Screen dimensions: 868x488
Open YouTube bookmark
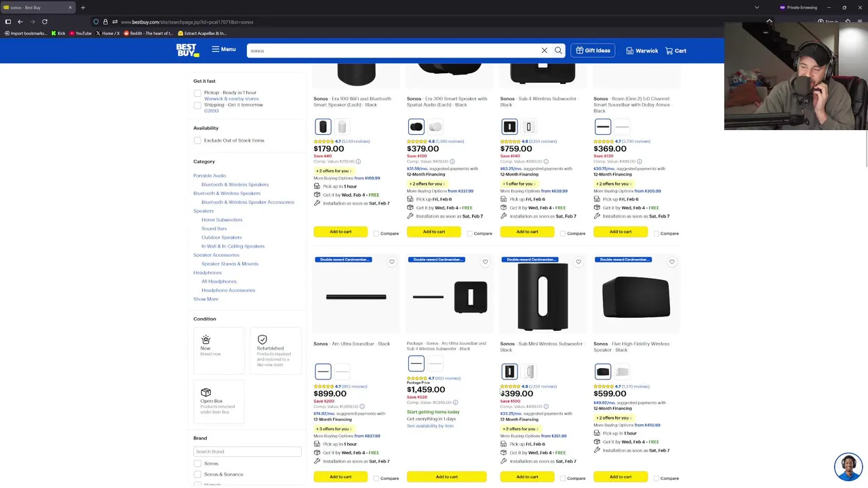(80, 33)
